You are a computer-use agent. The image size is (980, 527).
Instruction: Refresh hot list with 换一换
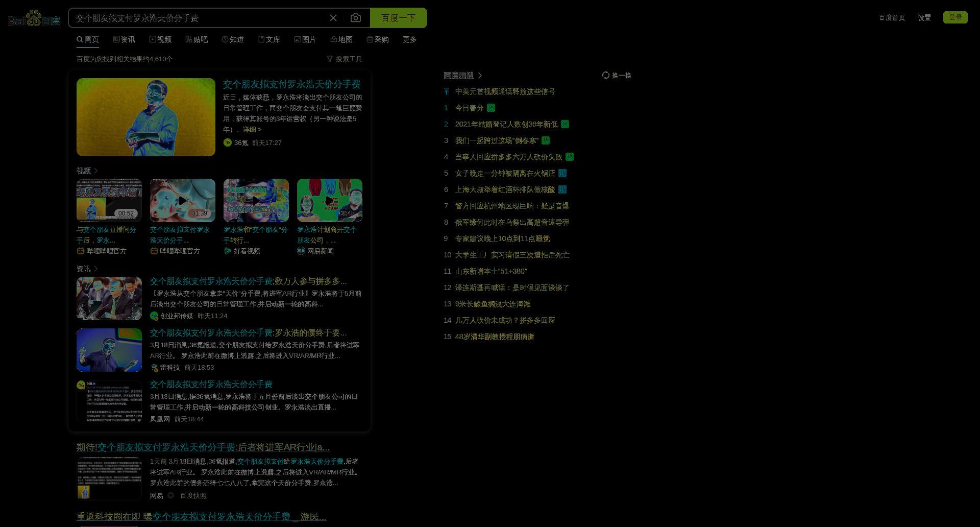pyautogui.click(x=617, y=75)
